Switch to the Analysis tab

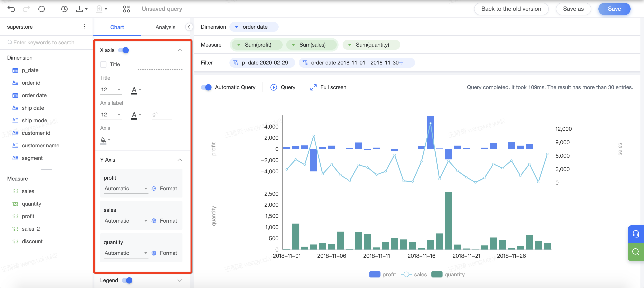point(165,27)
